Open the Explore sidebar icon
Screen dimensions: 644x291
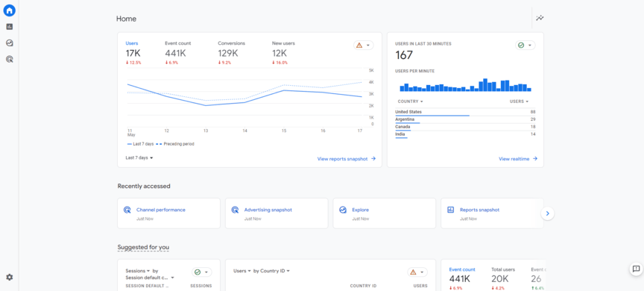coord(10,43)
